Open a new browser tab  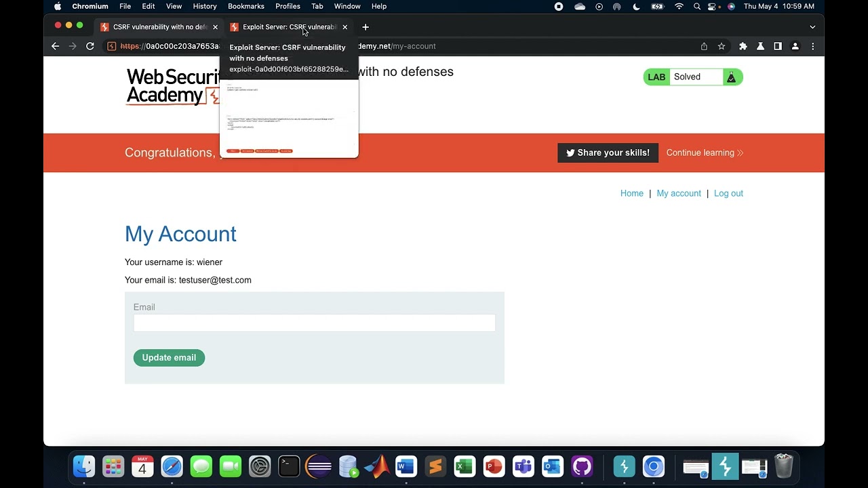tap(366, 27)
